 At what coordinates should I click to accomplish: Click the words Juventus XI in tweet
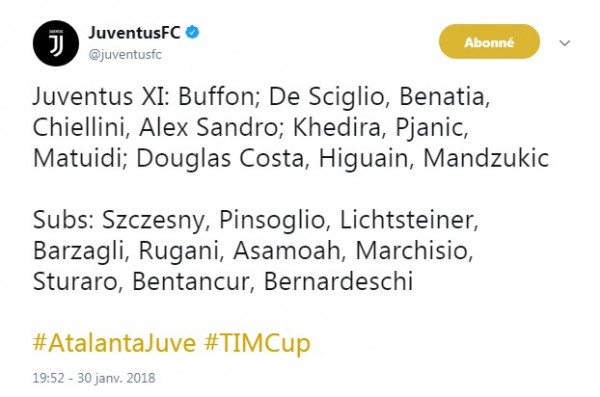point(101,96)
